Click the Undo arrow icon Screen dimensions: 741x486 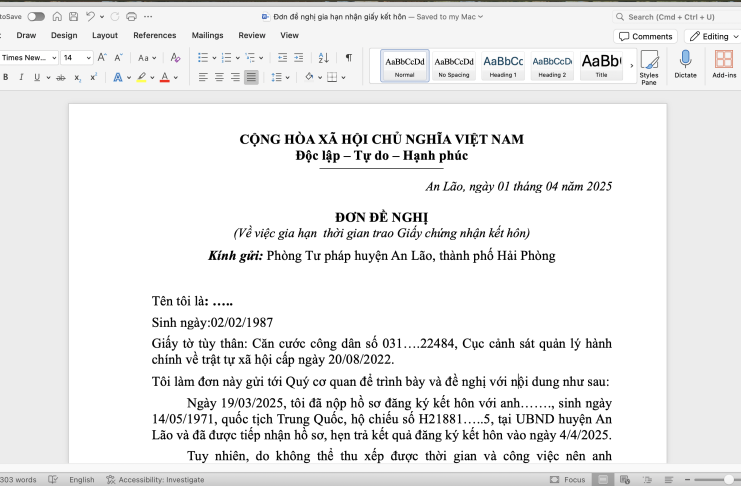point(90,17)
